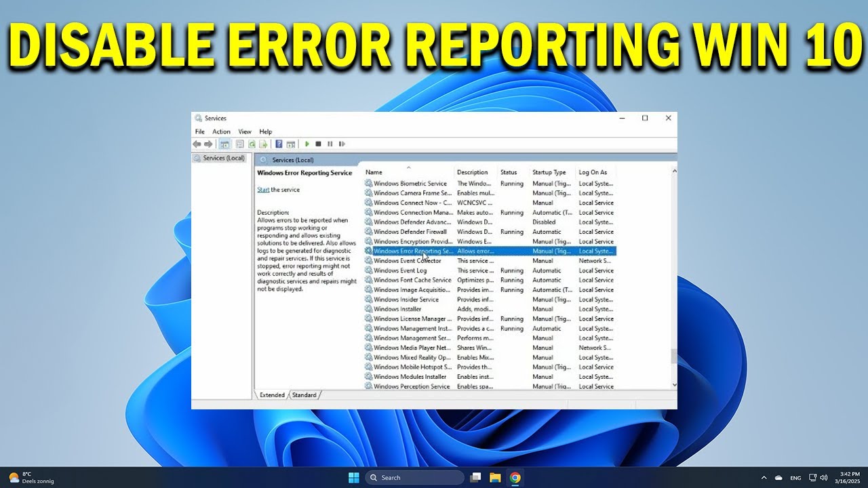Image resolution: width=868 pixels, height=488 pixels.
Task: Open the Windows Start button
Action: [353, 477]
